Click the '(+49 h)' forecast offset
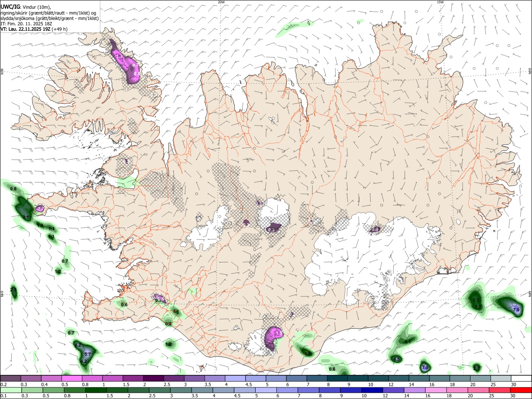This screenshot has width=532, height=399. 60,29
